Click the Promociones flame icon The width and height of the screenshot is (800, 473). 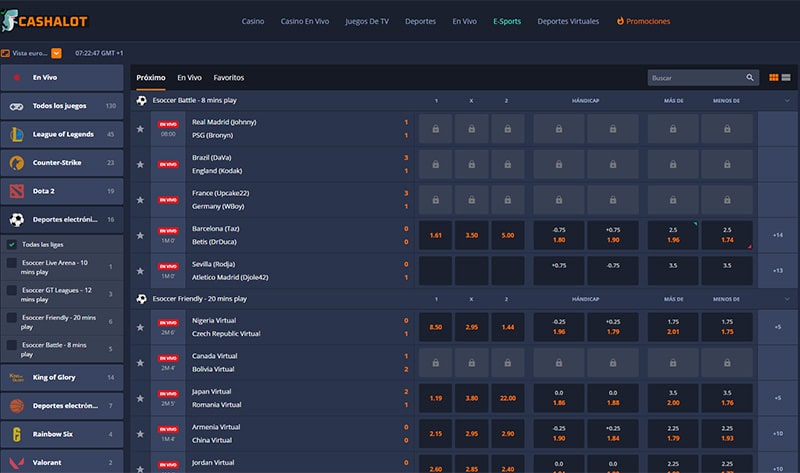(620, 21)
